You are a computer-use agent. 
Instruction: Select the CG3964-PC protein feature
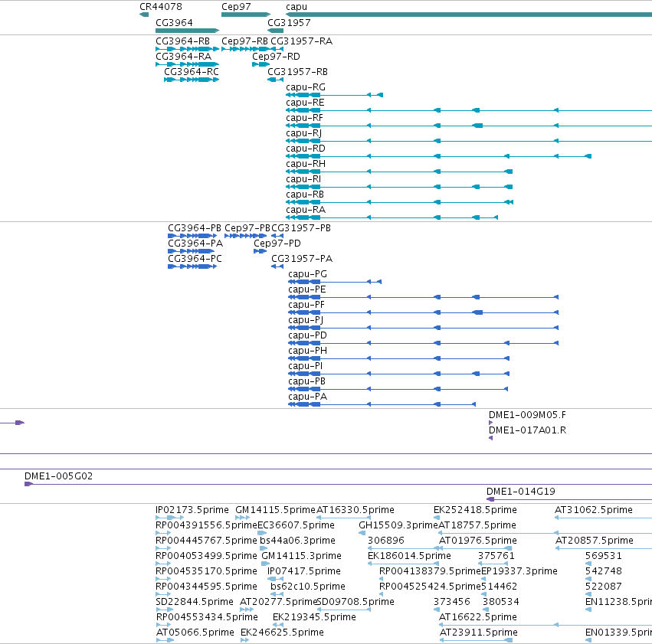[x=192, y=266]
